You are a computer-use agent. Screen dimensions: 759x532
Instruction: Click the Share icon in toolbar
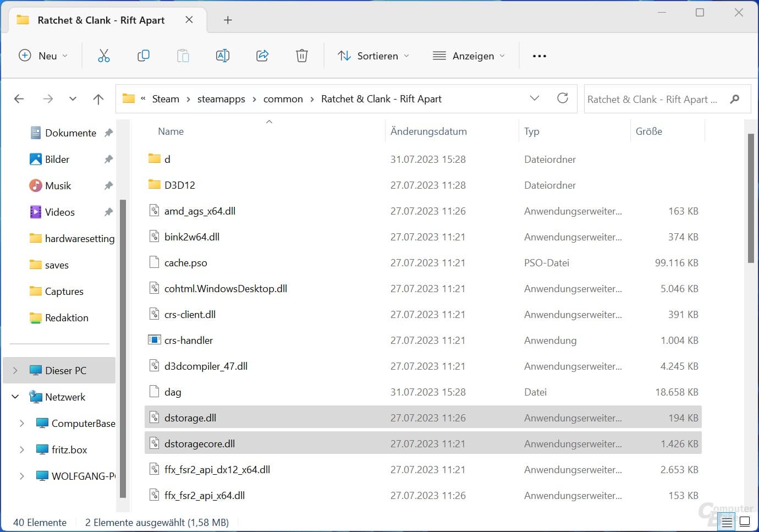point(262,56)
